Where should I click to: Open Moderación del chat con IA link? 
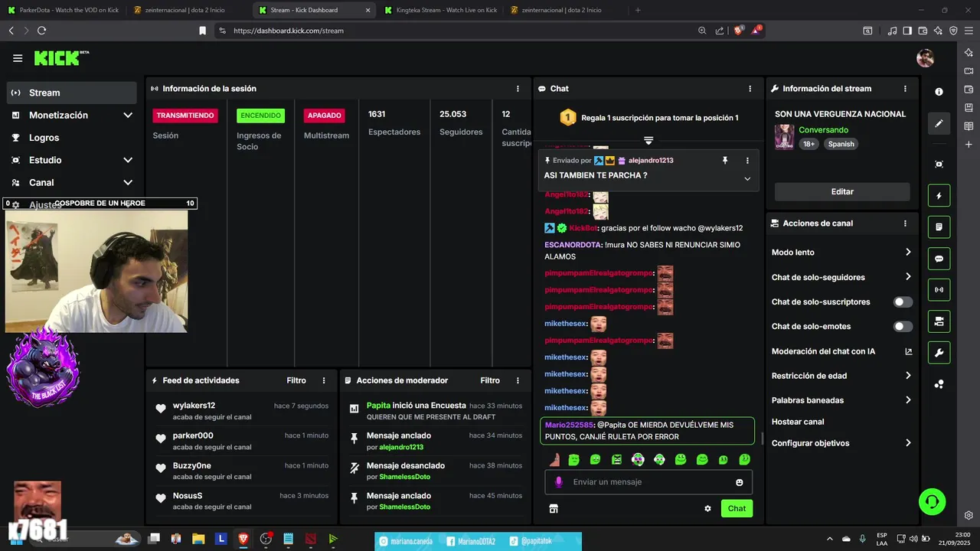pyautogui.click(x=842, y=351)
